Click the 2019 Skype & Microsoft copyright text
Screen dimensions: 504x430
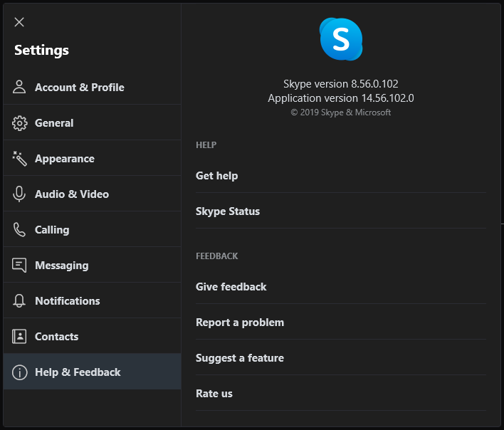[x=341, y=112]
